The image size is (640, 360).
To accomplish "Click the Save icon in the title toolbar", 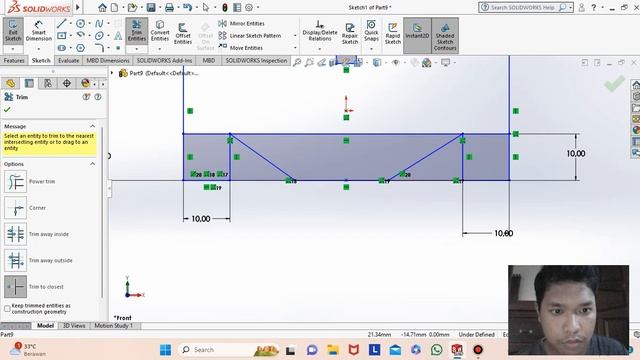I will click(x=151, y=7).
